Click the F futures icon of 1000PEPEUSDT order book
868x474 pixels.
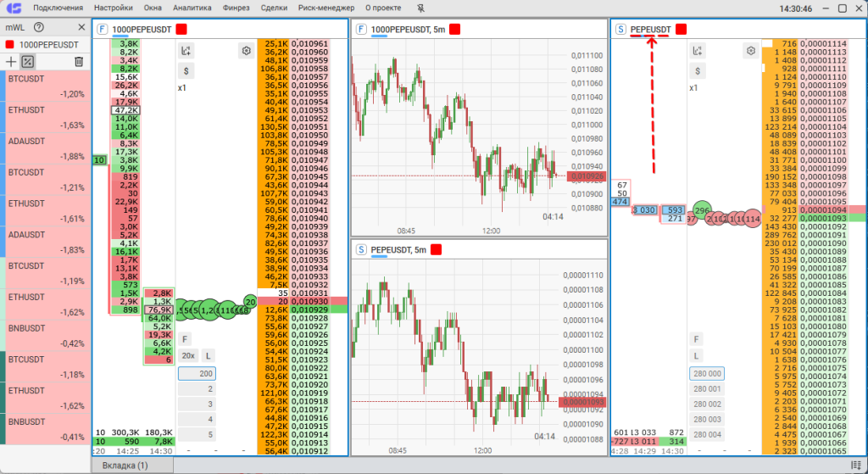click(102, 30)
